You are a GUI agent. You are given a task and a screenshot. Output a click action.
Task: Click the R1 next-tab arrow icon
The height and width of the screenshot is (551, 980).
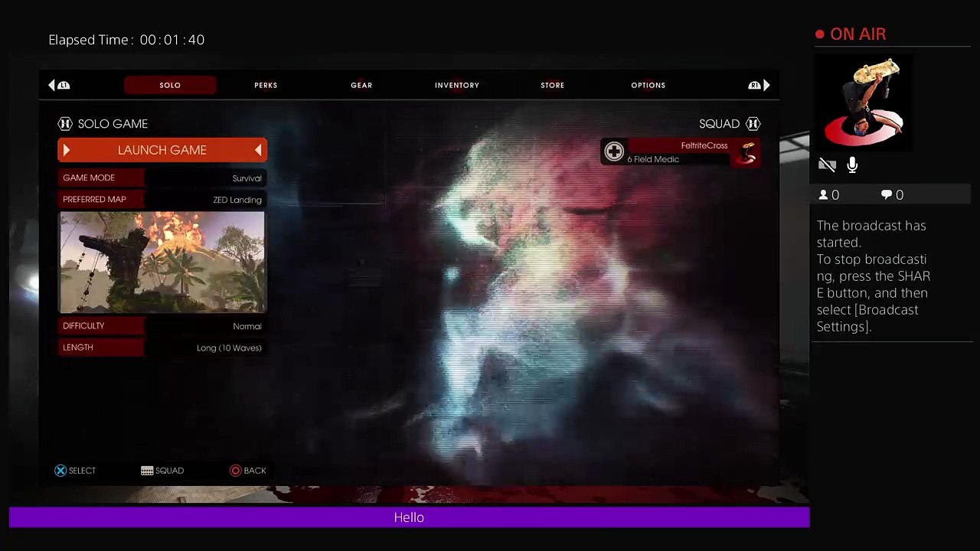coord(759,85)
